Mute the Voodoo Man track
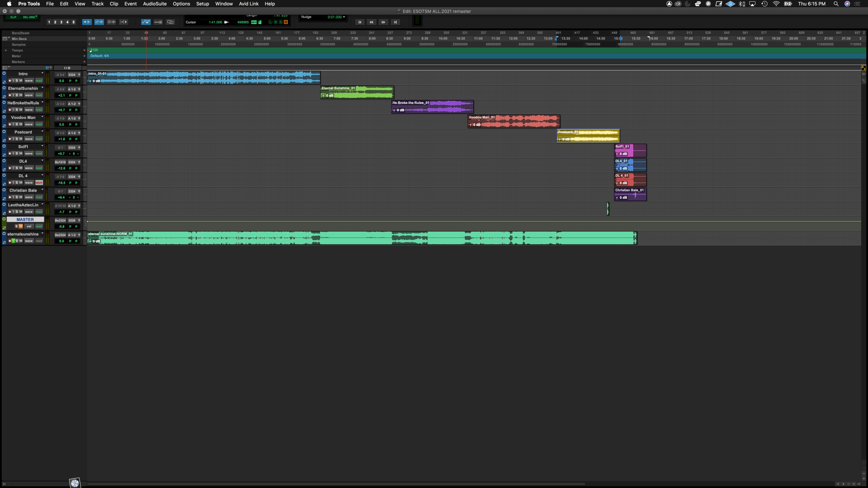This screenshot has width=868, height=488. [x=21, y=124]
